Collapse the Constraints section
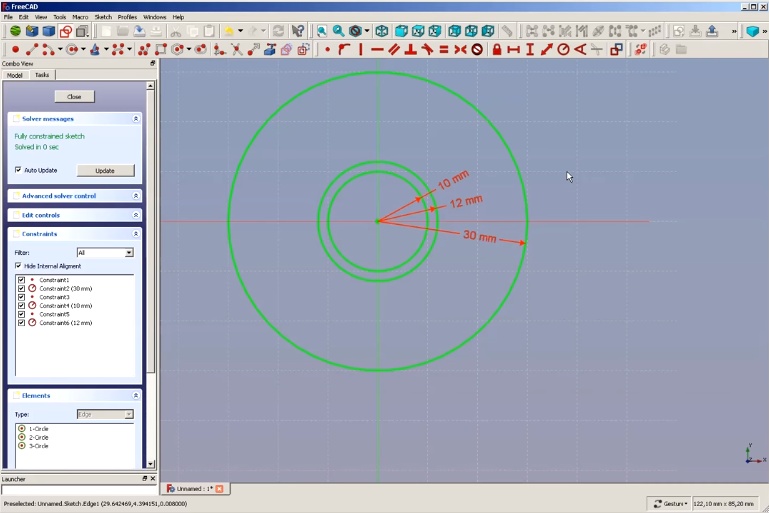 pyautogui.click(x=136, y=234)
